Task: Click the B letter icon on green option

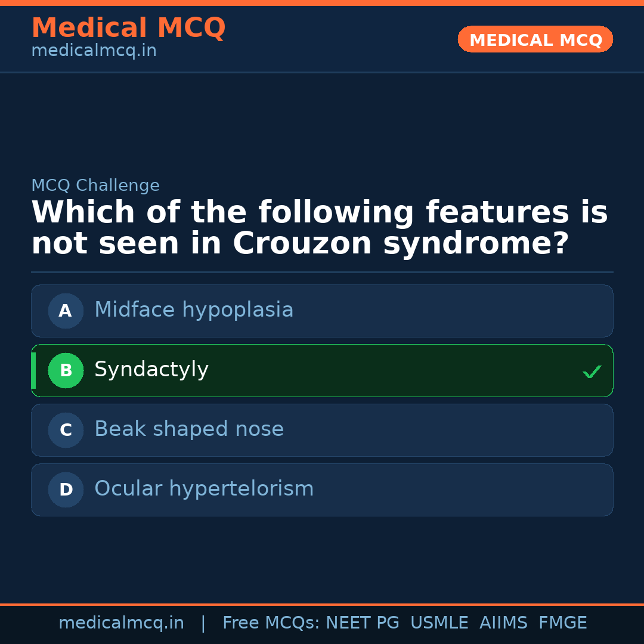Action: tap(66, 370)
